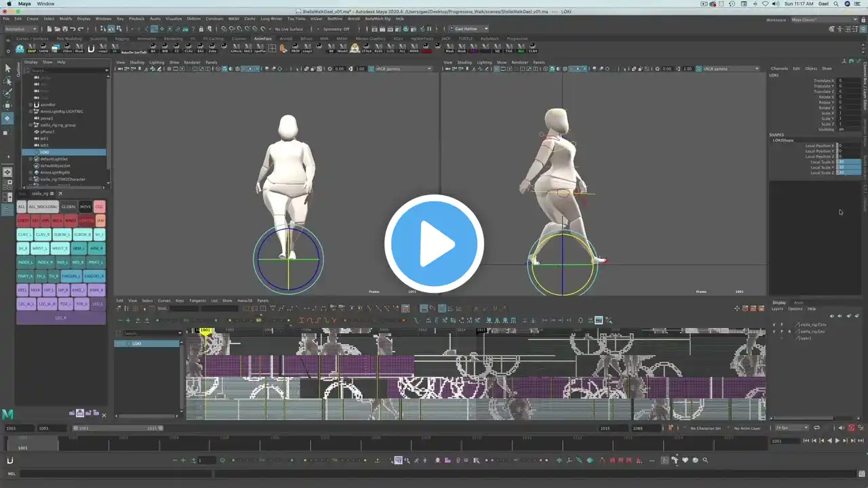This screenshot has width=868, height=488.
Task: Click the magnet shelf icon
Action: click(91, 48)
